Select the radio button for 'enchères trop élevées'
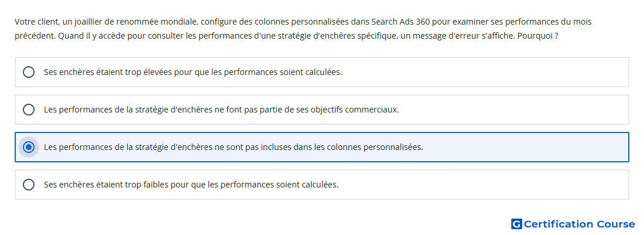This screenshot has height=235, width=644. [28, 72]
